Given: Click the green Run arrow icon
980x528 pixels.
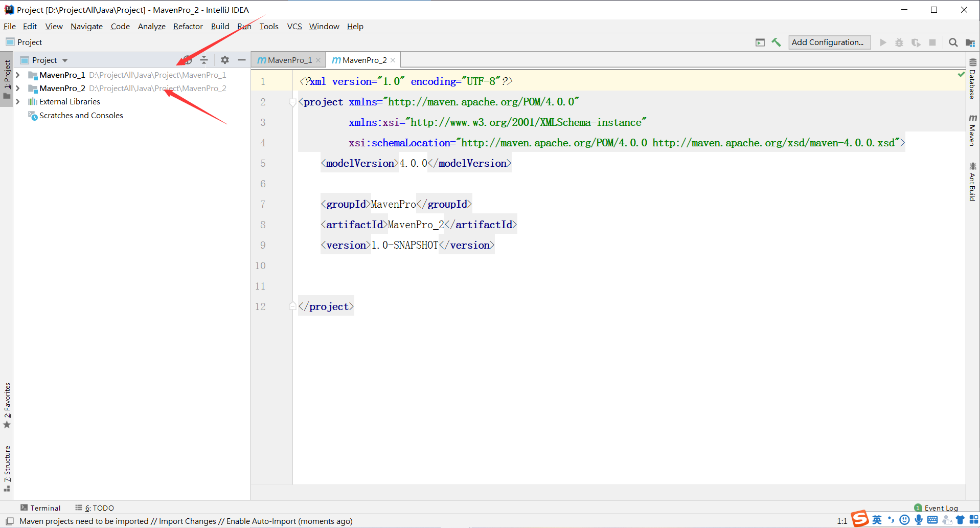Looking at the screenshot, I should (x=883, y=42).
